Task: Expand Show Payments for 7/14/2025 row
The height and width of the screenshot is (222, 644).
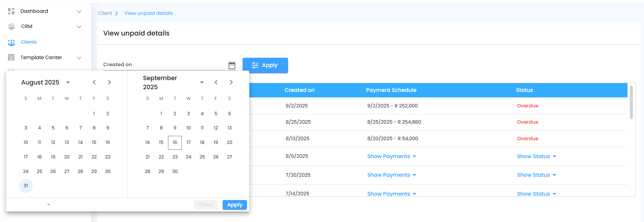Action: pyautogui.click(x=392, y=194)
